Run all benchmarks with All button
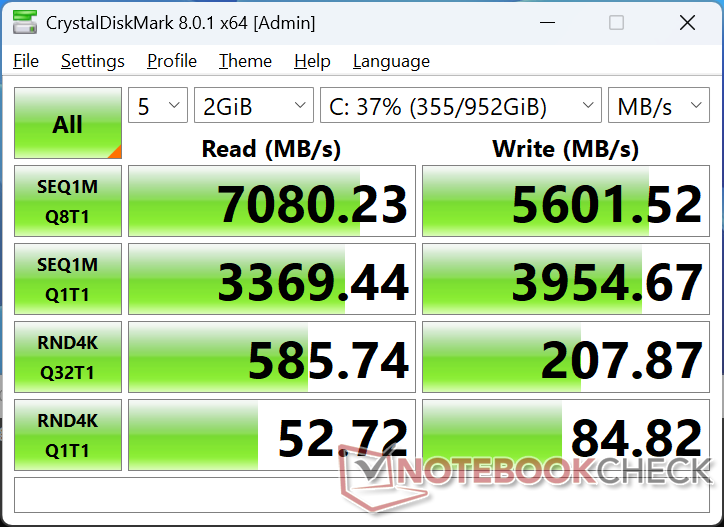Viewport: 724px width, 527px height. point(68,124)
